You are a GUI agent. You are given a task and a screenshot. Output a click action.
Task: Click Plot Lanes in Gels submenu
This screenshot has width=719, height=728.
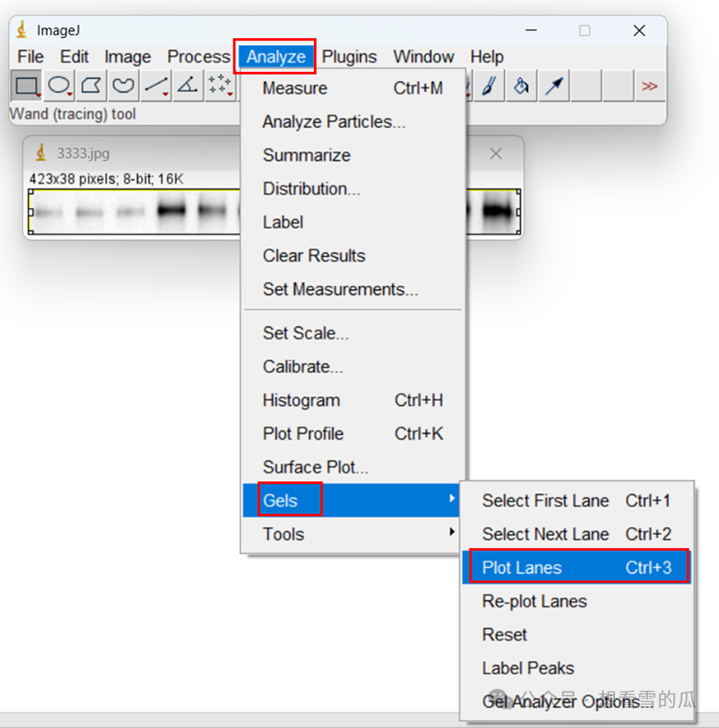(576, 567)
